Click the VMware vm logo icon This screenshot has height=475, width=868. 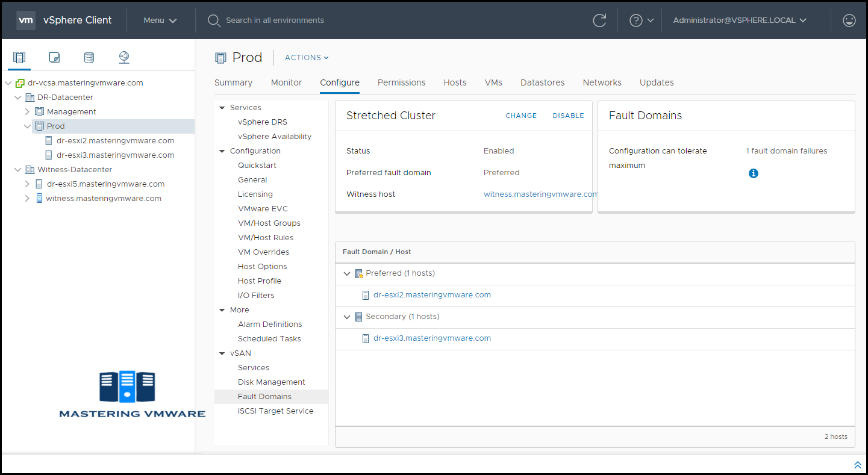[25, 20]
